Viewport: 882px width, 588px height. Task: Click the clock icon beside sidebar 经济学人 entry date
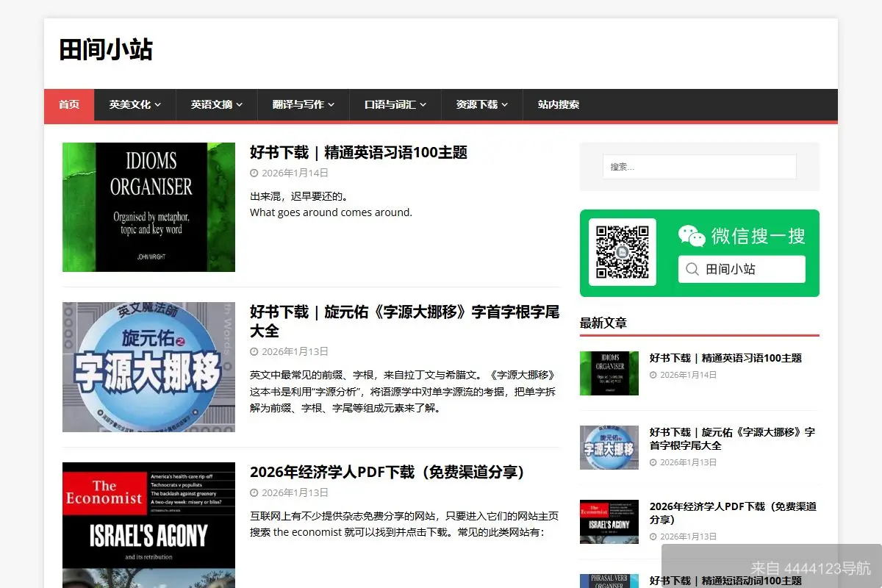coord(652,537)
